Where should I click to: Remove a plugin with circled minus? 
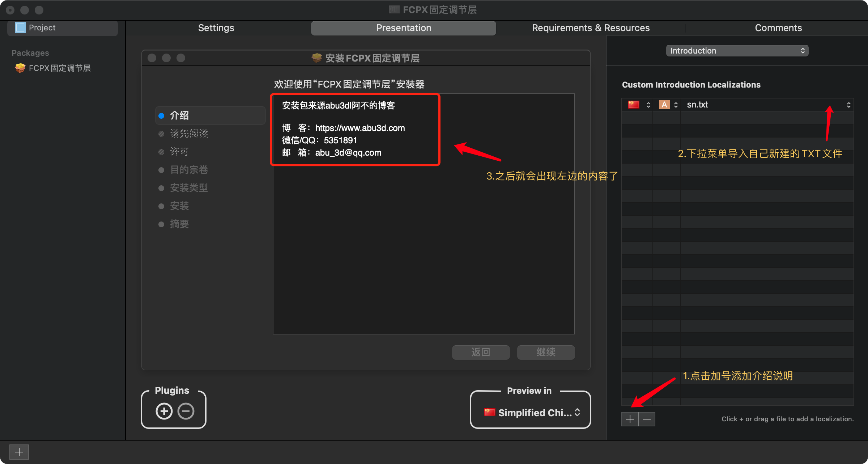pyautogui.click(x=186, y=411)
